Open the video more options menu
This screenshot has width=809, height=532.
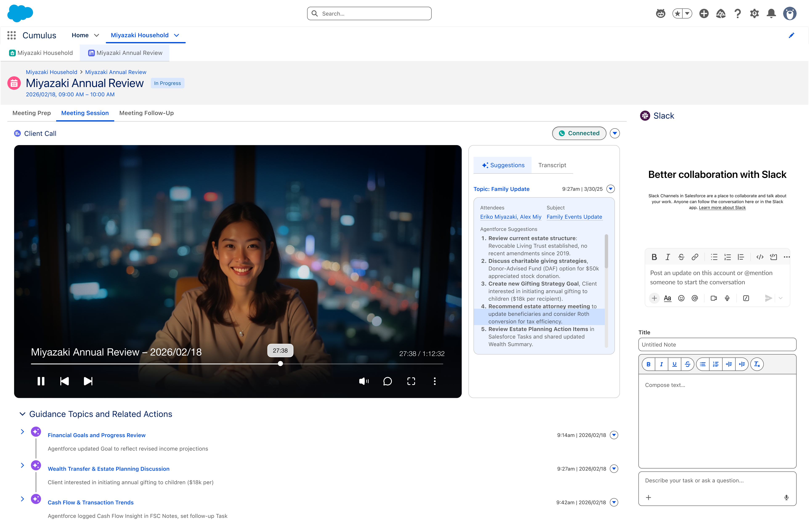(x=434, y=381)
